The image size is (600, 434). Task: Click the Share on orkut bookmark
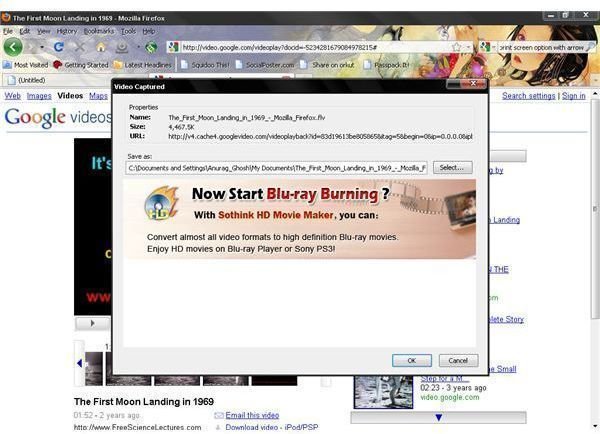[328, 65]
